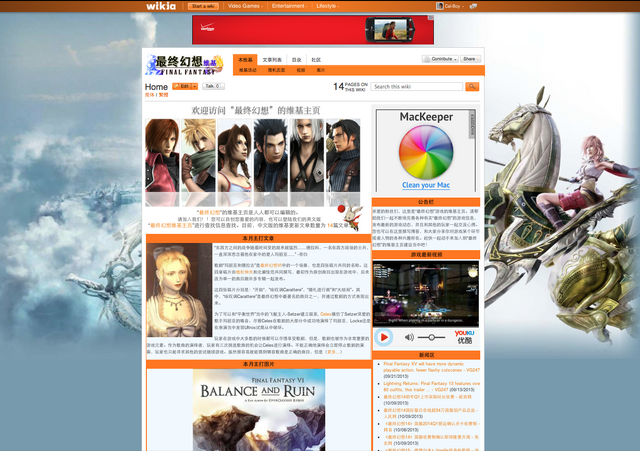The height and width of the screenshot is (451, 640).
Task: Click the MacKeeper colour wheel ad icon
Action: click(426, 152)
